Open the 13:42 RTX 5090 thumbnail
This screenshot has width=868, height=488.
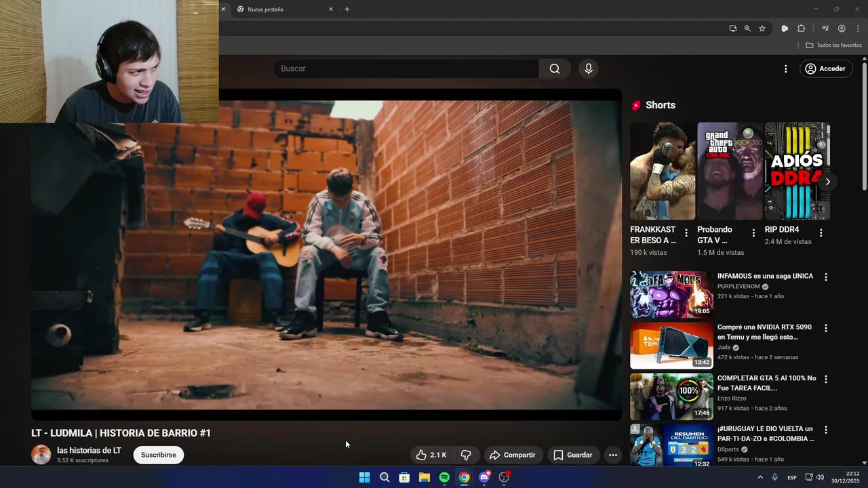tap(671, 346)
